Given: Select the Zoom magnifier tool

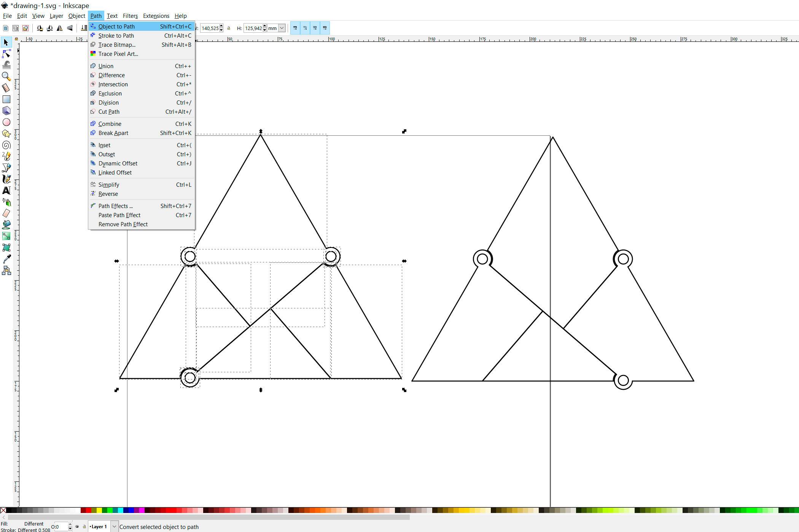Looking at the screenshot, I should [6, 76].
